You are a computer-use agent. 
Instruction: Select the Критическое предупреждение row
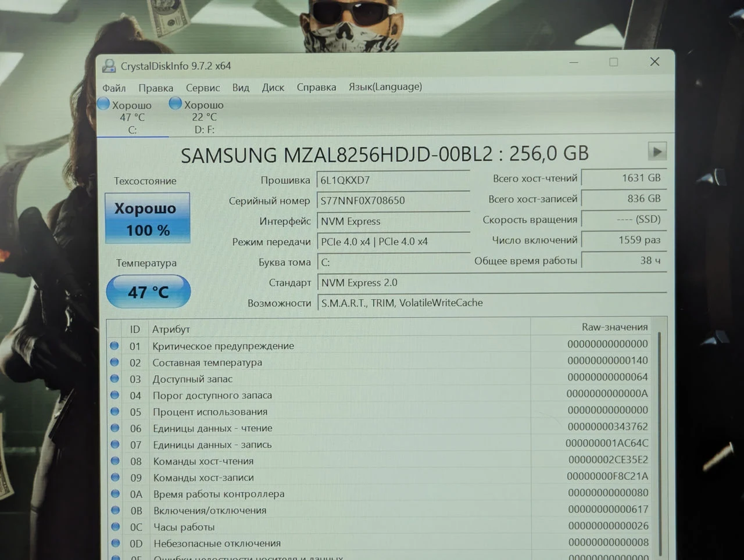(x=379, y=346)
